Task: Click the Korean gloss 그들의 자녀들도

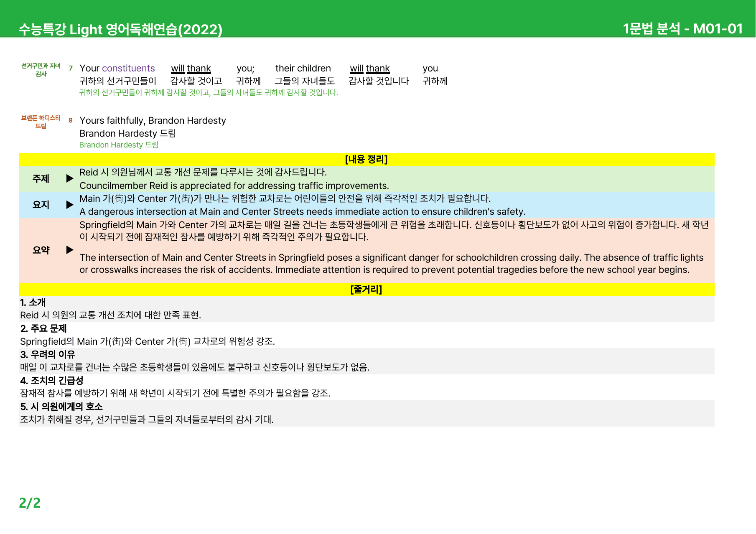Action: click(305, 81)
